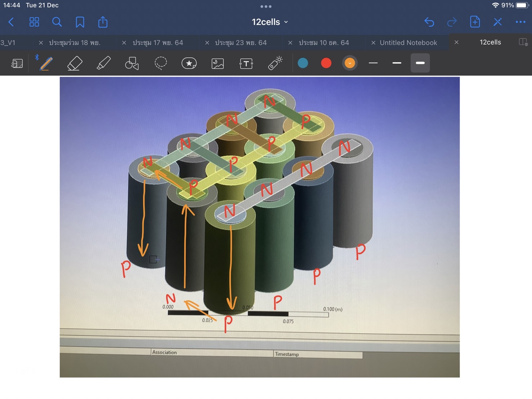This screenshot has width=532, height=399.
Task: Select the Eraser tool
Action: (x=75, y=63)
